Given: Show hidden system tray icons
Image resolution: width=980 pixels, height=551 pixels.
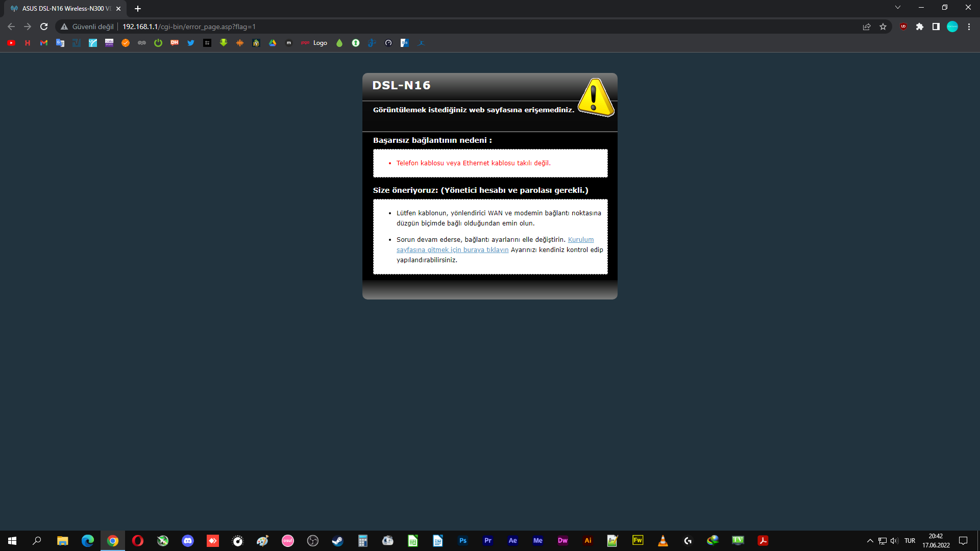Looking at the screenshot, I should pyautogui.click(x=870, y=541).
